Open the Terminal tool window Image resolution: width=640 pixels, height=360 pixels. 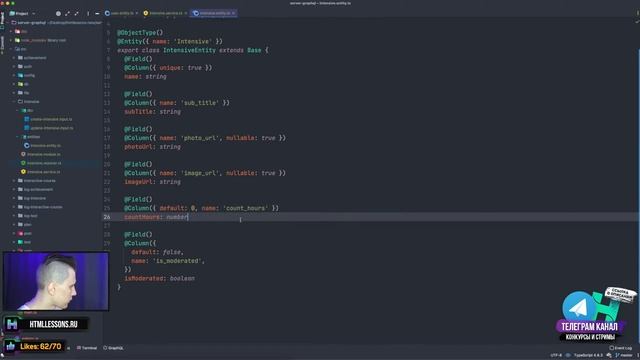point(87,348)
